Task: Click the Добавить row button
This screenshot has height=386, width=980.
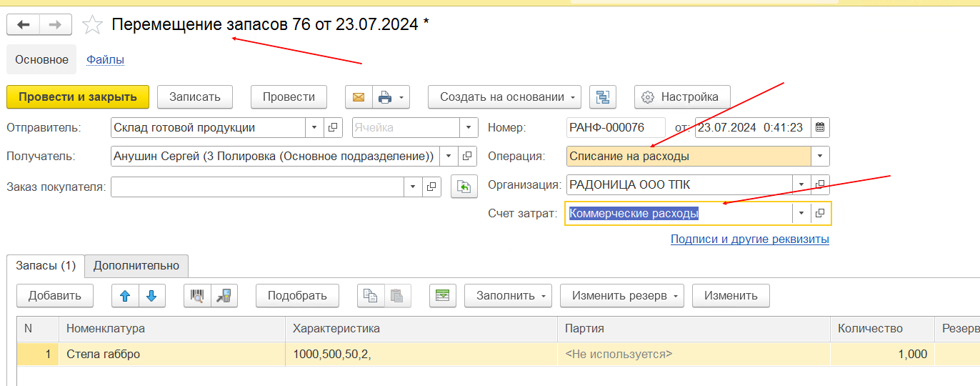Action: click(55, 295)
